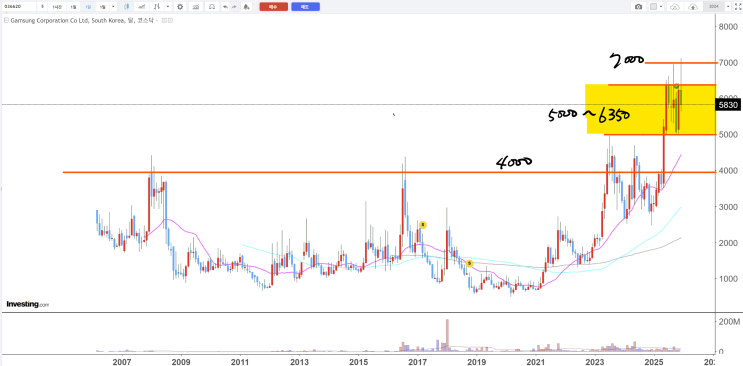This screenshot has height=366, width=743.
Task: Click the blue sell button
Action: click(x=305, y=7)
